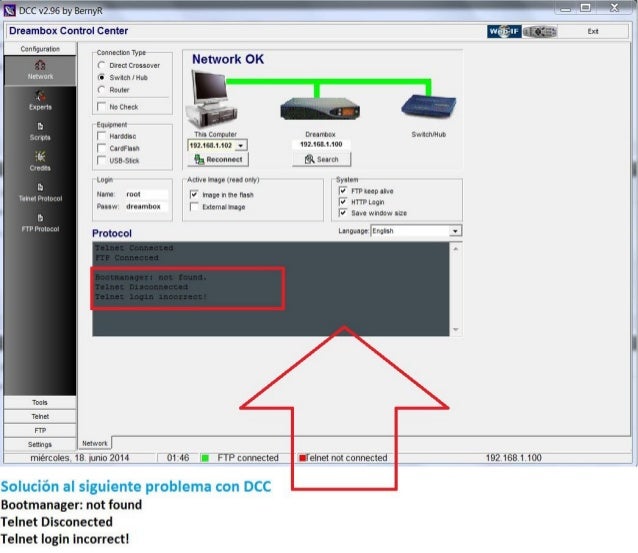This screenshot has width=638, height=553.
Task: Open the Settings menu section
Action: point(40,444)
